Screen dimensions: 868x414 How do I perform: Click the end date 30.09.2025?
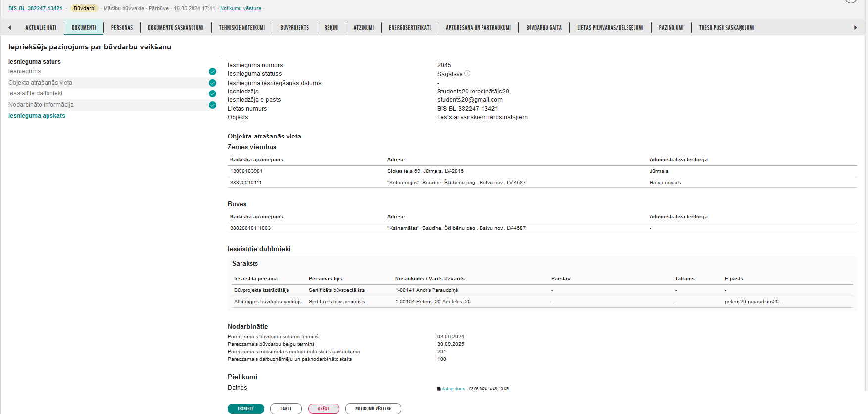(451, 344)
